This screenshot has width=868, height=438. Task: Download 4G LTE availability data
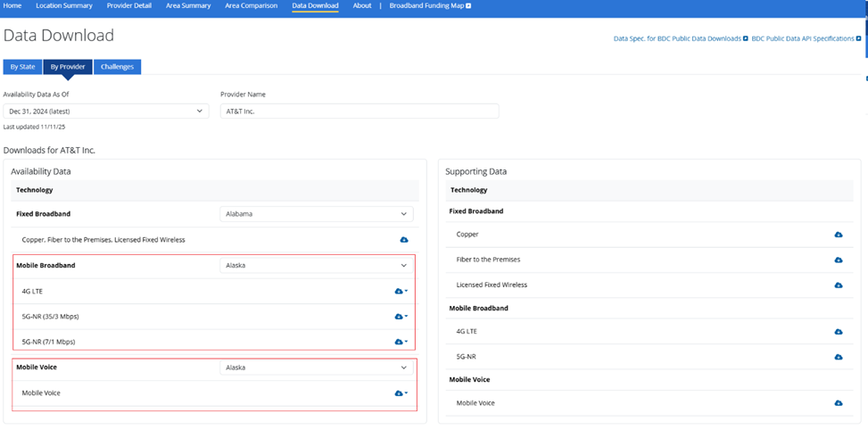coord(401,291)
